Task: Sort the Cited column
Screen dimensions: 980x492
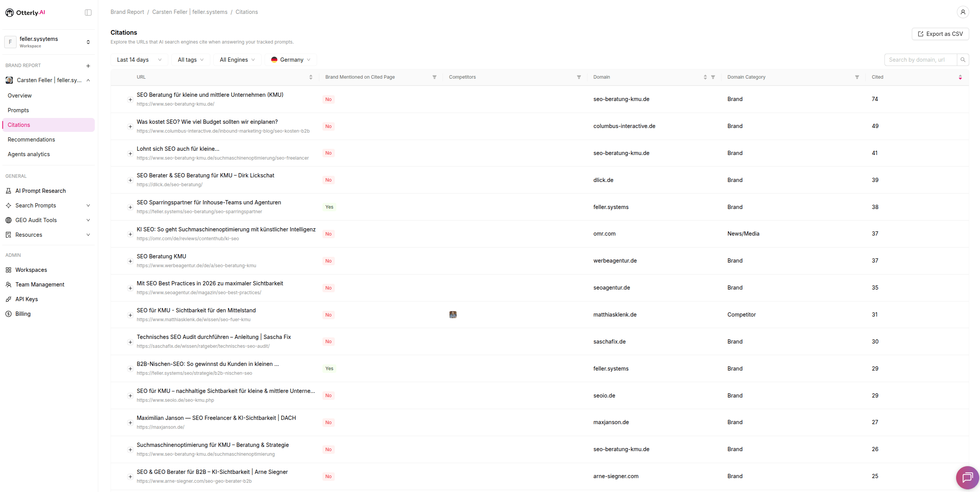Action: pos(960,77)
